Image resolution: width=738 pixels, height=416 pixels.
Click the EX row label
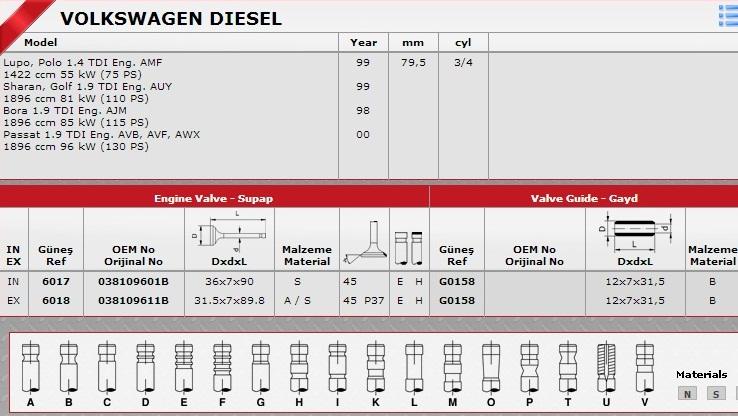[x=13, y=300]
